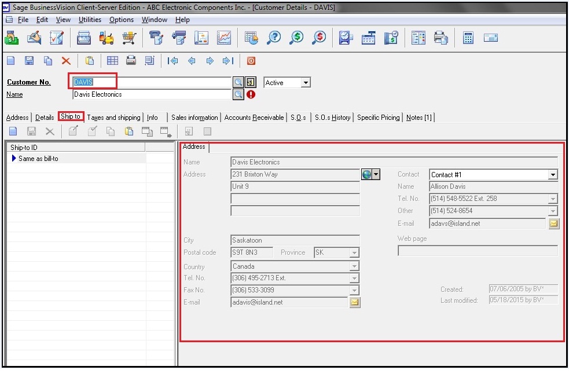Click the globe map icon beside address

pos(366,175)
